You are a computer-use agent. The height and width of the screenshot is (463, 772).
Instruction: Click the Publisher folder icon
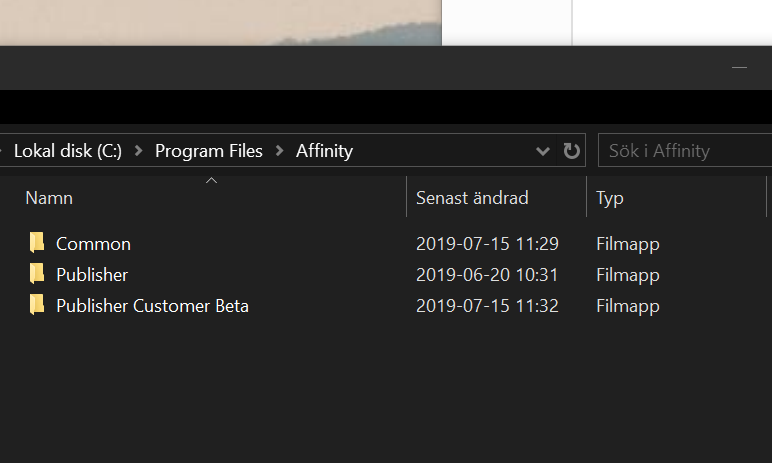(x=37, y=274)
